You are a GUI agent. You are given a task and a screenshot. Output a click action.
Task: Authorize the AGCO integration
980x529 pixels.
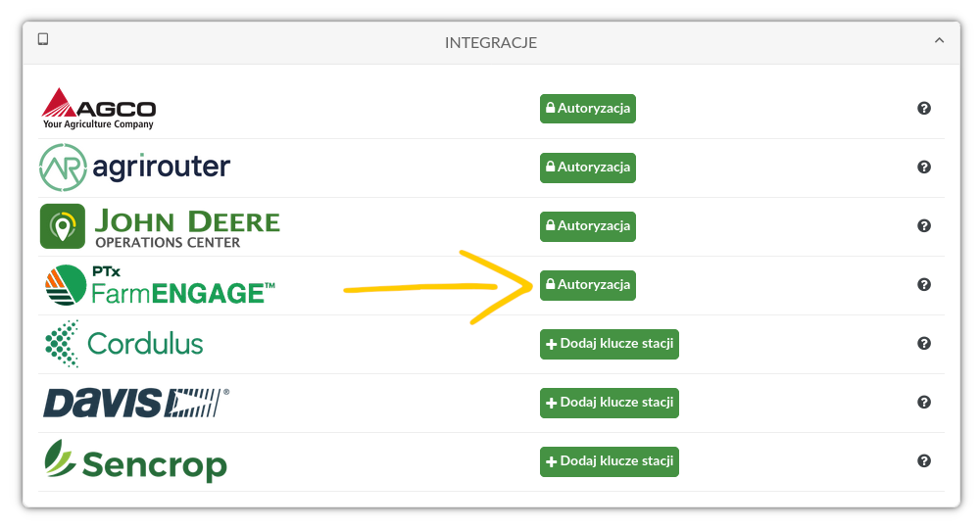(587, 109)
